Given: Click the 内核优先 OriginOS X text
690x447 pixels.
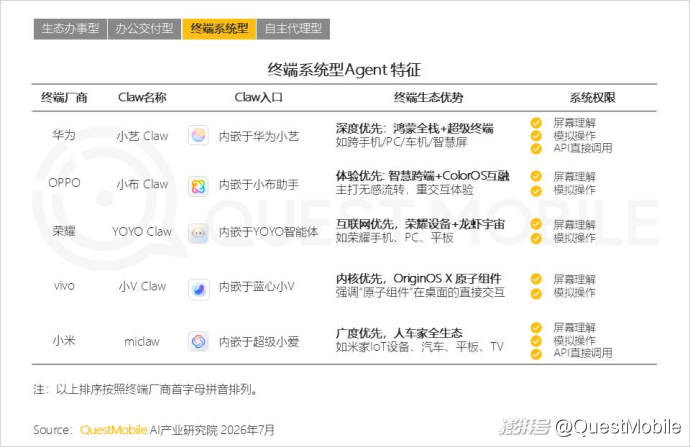Looking at the screenshot, I should coord(418,278).
